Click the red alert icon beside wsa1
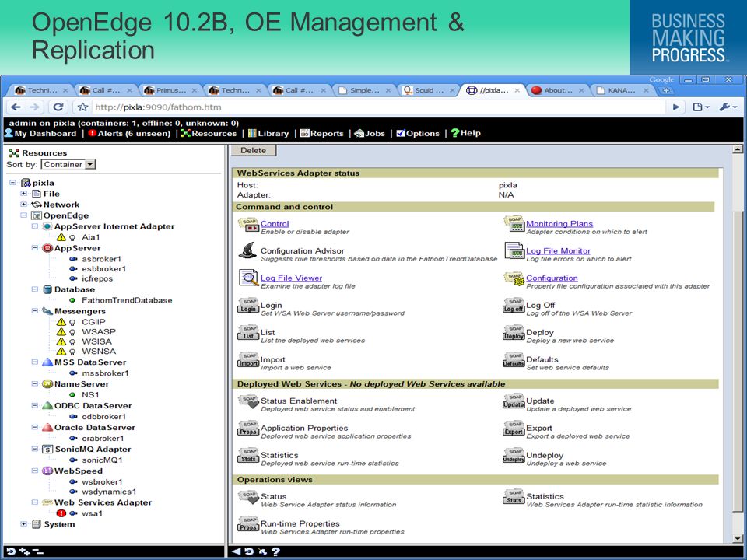Image resolution: width=747 pixels, height=560 pixels. tap(61, 513)
